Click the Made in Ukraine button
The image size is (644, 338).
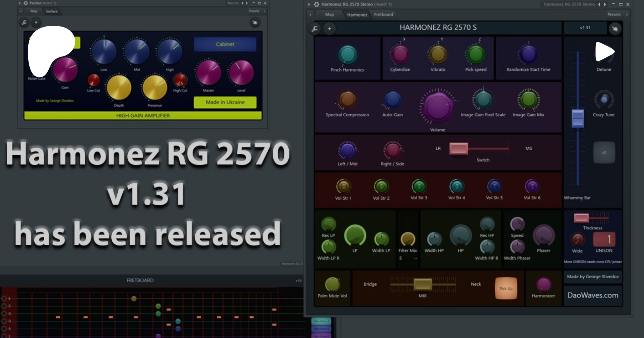point(225,102)
